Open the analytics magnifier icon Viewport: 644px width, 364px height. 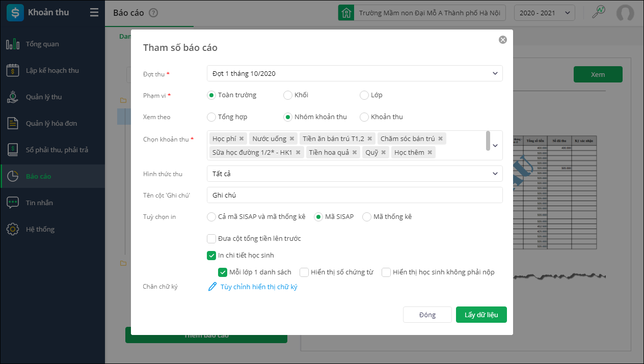coord(598,13)
